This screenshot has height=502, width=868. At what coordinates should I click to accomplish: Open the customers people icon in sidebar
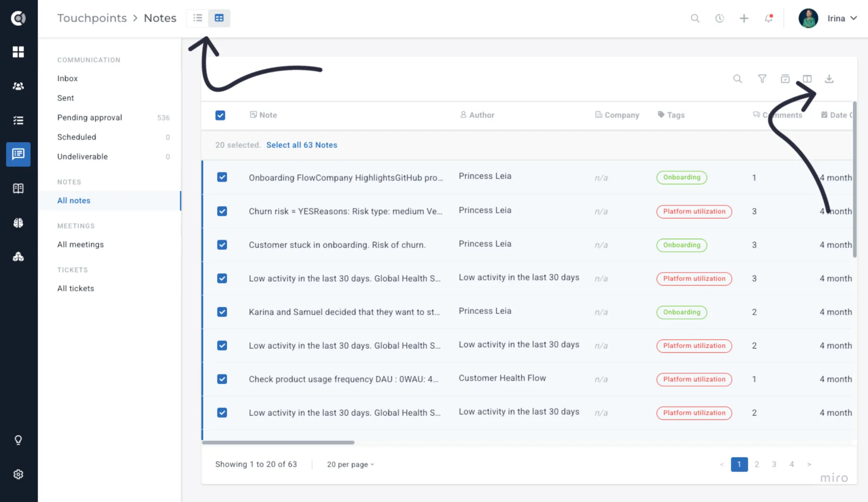pos(18,86)
